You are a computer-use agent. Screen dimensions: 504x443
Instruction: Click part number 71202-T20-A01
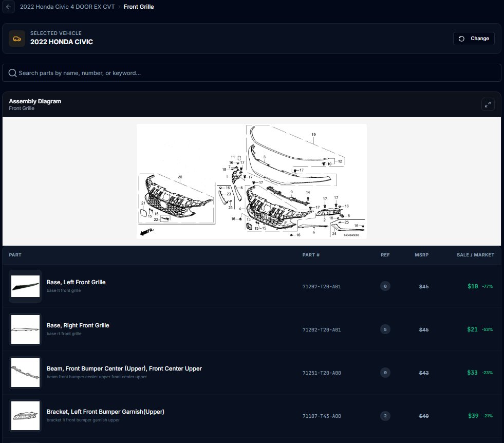pyautogui.click(x=322, y=329)
